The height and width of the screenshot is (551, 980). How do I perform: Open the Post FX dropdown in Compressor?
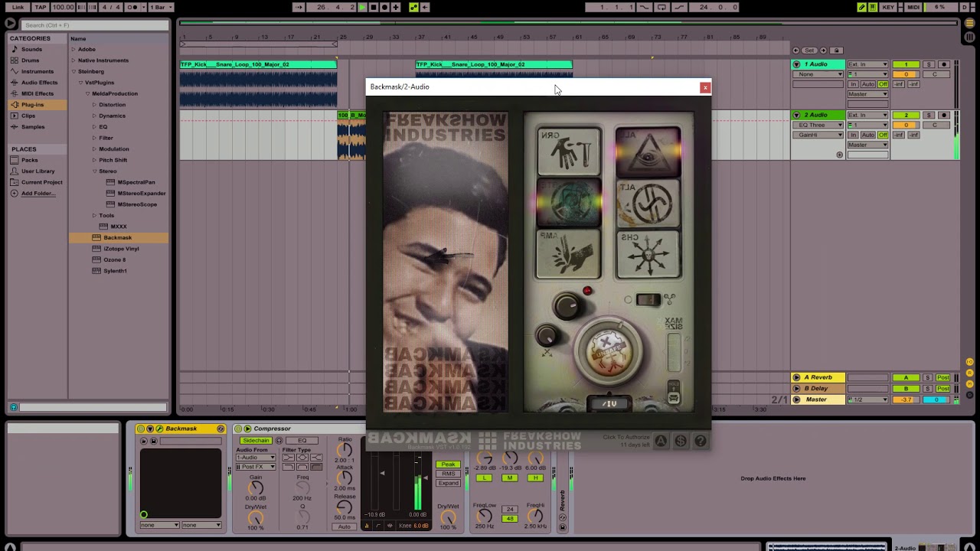point(255,467)
